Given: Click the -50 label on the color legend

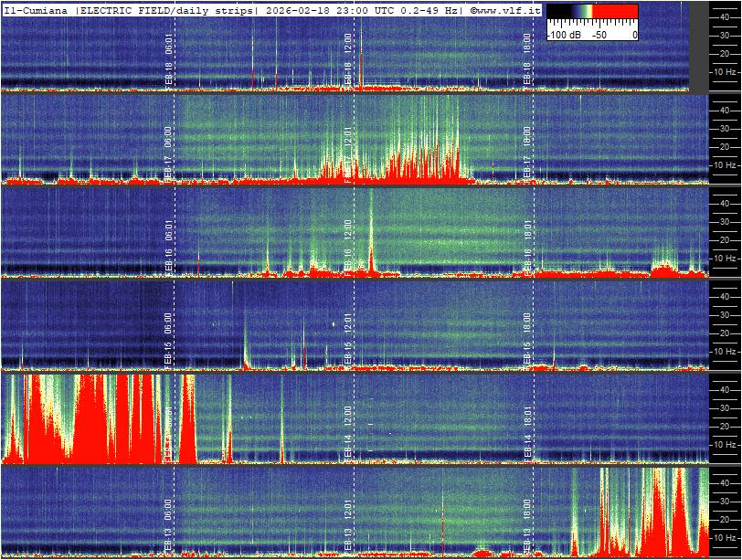Looking at the screenshot, I should 599,34.
